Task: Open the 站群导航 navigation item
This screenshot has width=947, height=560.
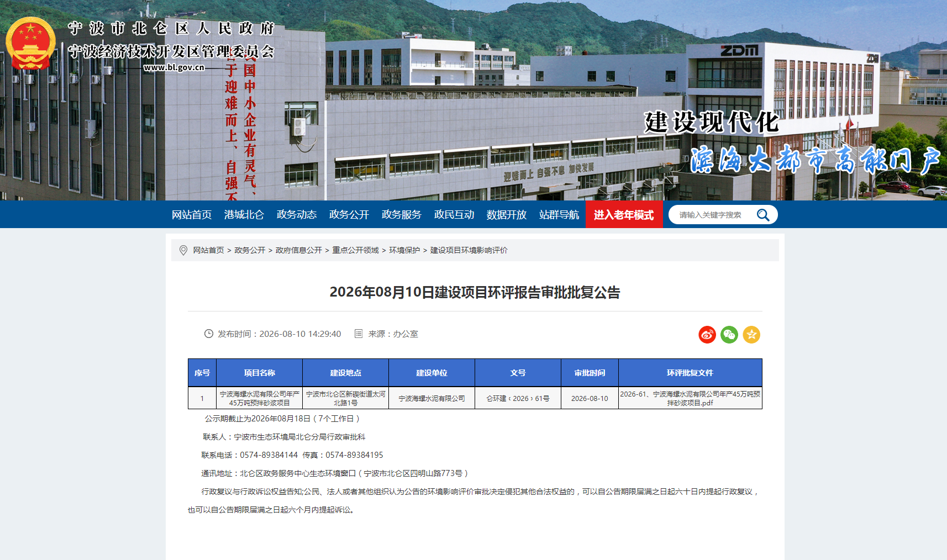Action: click(x=559, y=215)
